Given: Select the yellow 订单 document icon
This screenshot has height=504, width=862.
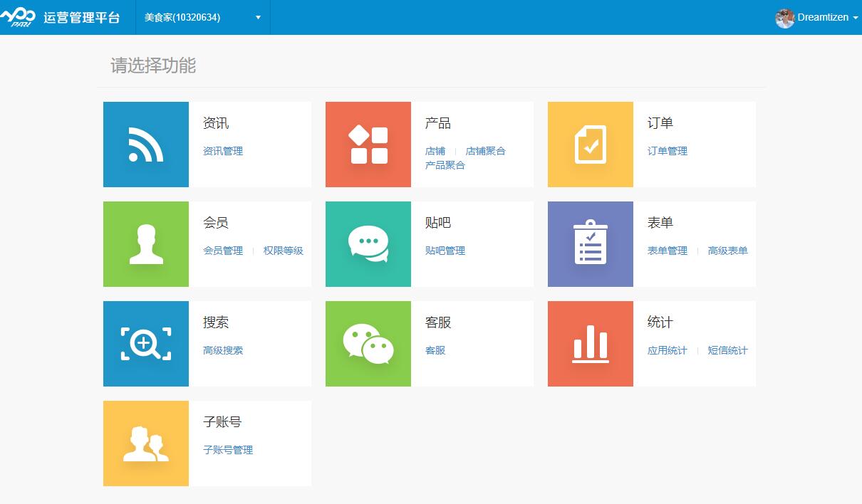Looking at the screenshot, I should coord(591,145).
